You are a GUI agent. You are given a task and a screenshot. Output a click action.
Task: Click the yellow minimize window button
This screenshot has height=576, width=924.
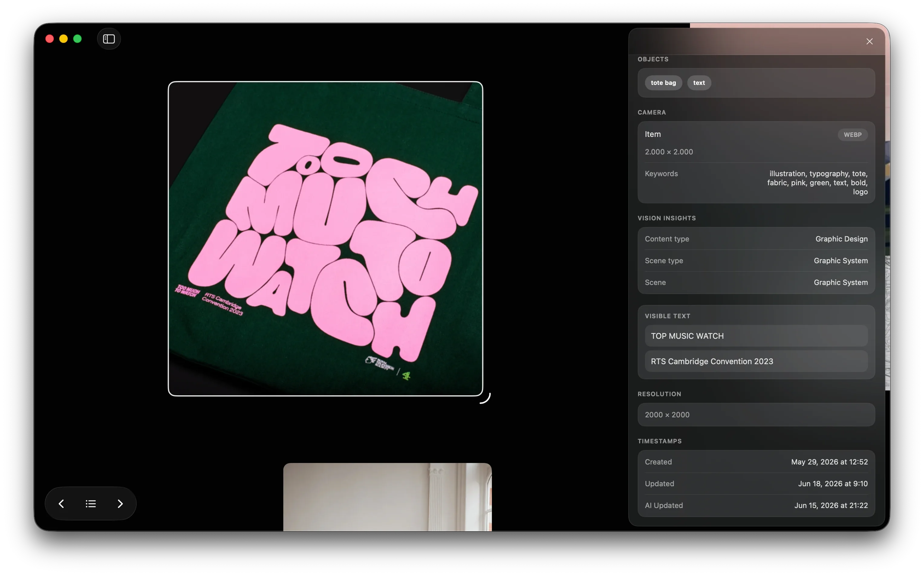[x=63, y=39]
